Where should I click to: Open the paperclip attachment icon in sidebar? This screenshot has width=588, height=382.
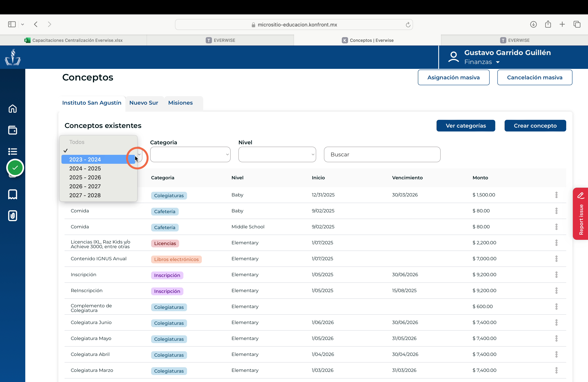[x=13, y=216]
